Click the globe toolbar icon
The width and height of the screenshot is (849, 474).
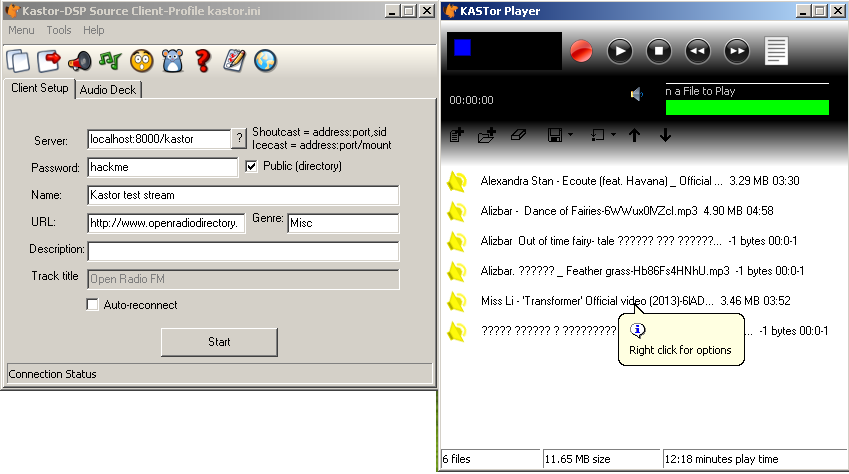pos(265,61)
